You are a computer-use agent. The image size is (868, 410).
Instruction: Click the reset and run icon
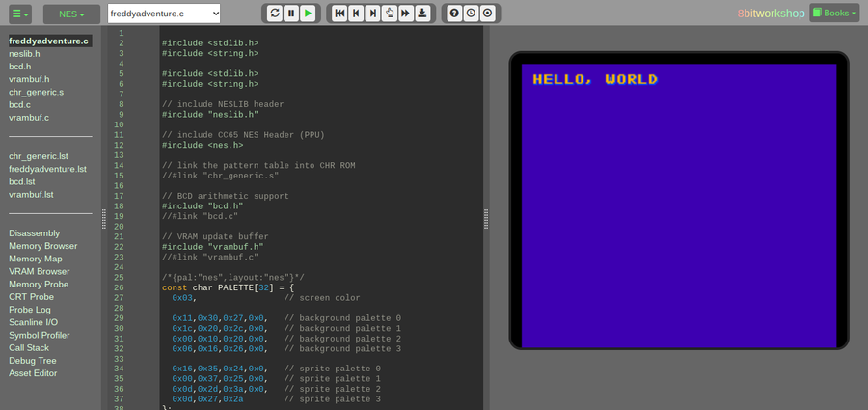click(275, 14)
